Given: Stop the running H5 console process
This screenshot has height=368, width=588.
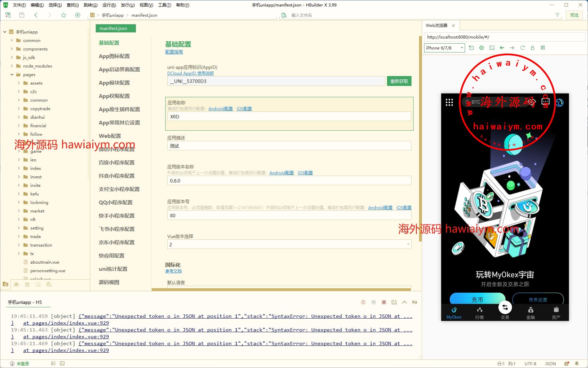Looking at the screenshot, I should pos(384,302).
